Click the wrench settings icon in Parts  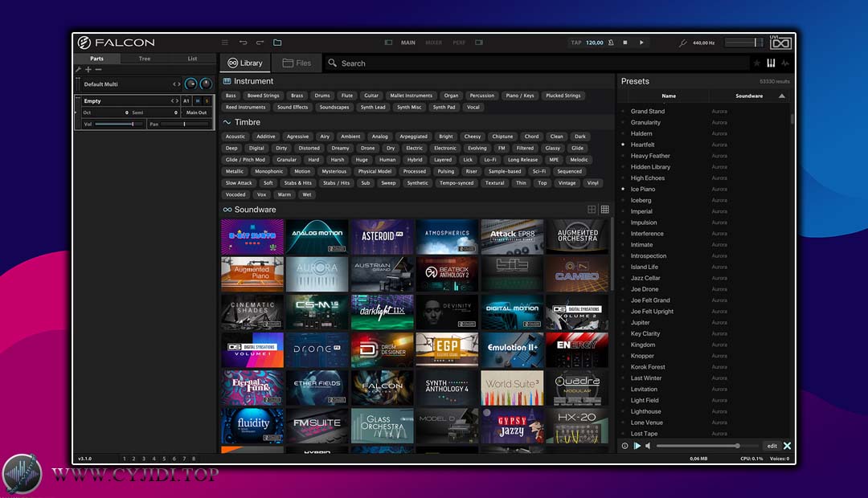(x=79, y=70)
